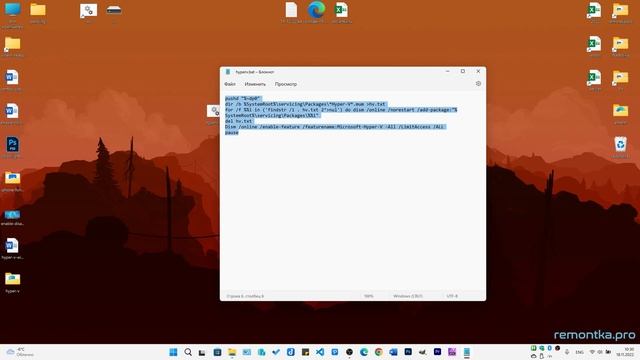Select the blank text document on the desktop
The height and width of the screenshot is (360, 640).
pos(291,12)
